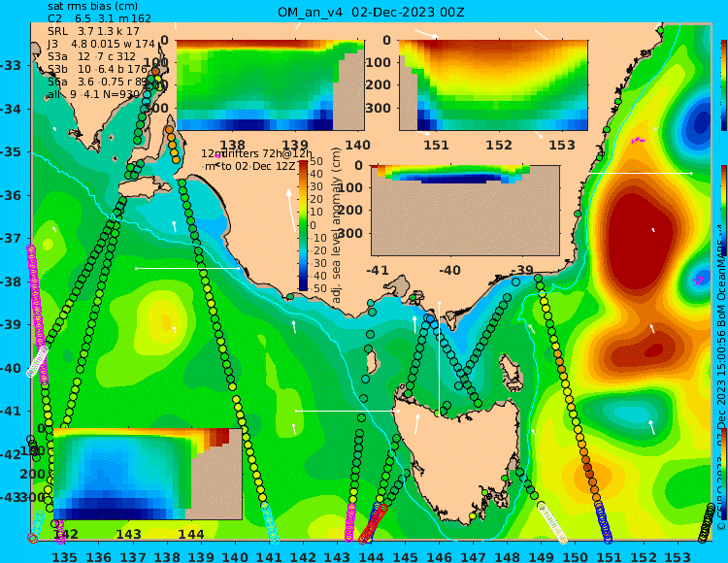Click longitude axis label 147
728x563 pixels.
[x=474, y=556]
